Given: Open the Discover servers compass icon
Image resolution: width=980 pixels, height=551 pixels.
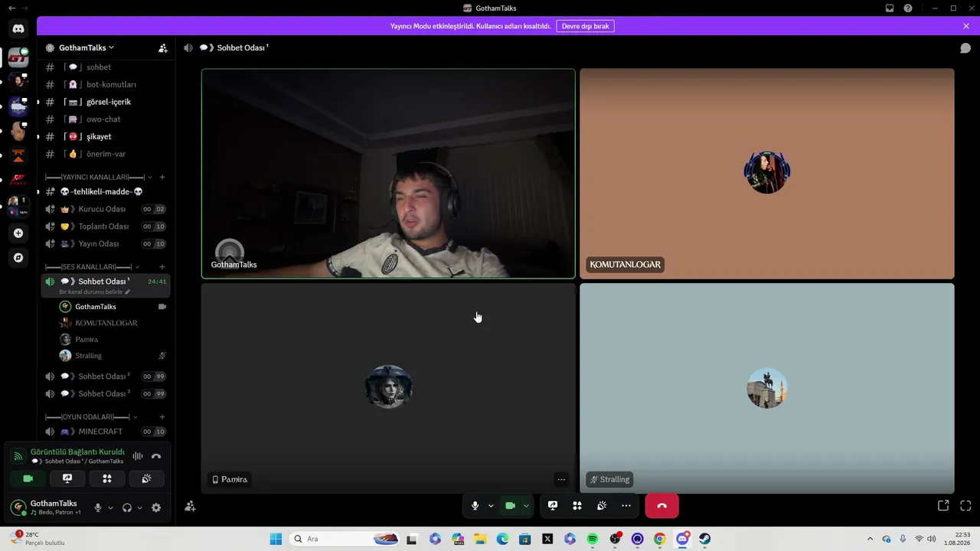Looking at the screenshot, I should click(x=18, y=258).
